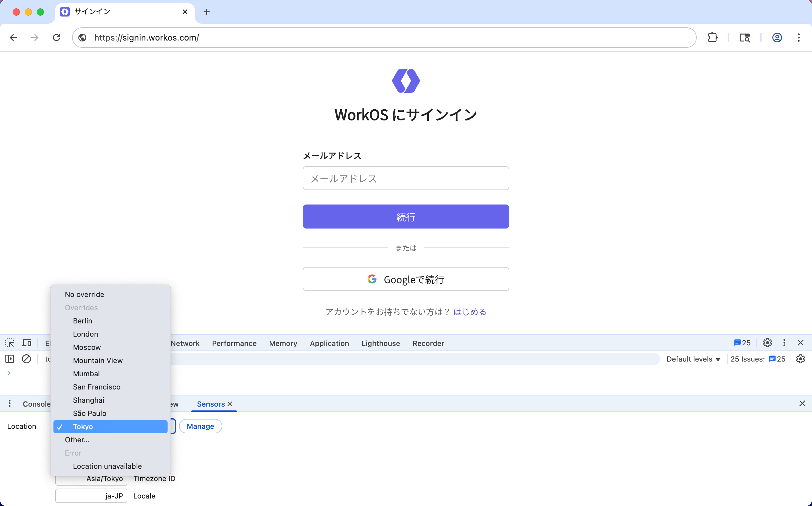Click the はじめる sign-up link
The height and width of the screenshot is (506, 812).
click(469, 312)
